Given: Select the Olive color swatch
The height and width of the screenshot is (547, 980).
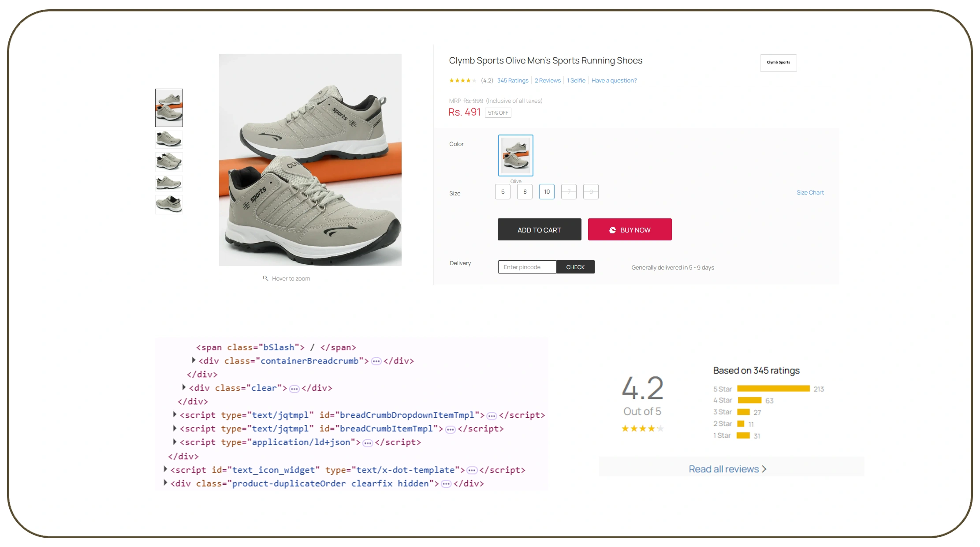Looking at the screenshot, I should tap(515, 155).
